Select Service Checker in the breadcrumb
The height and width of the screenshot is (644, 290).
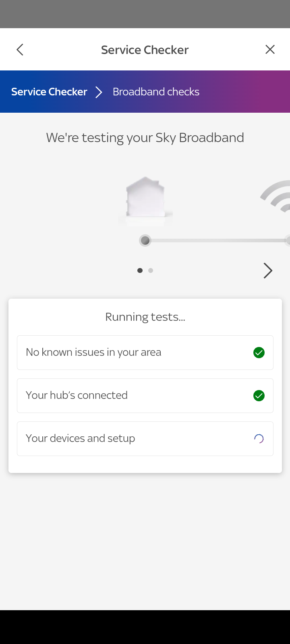tap(49, 91)
